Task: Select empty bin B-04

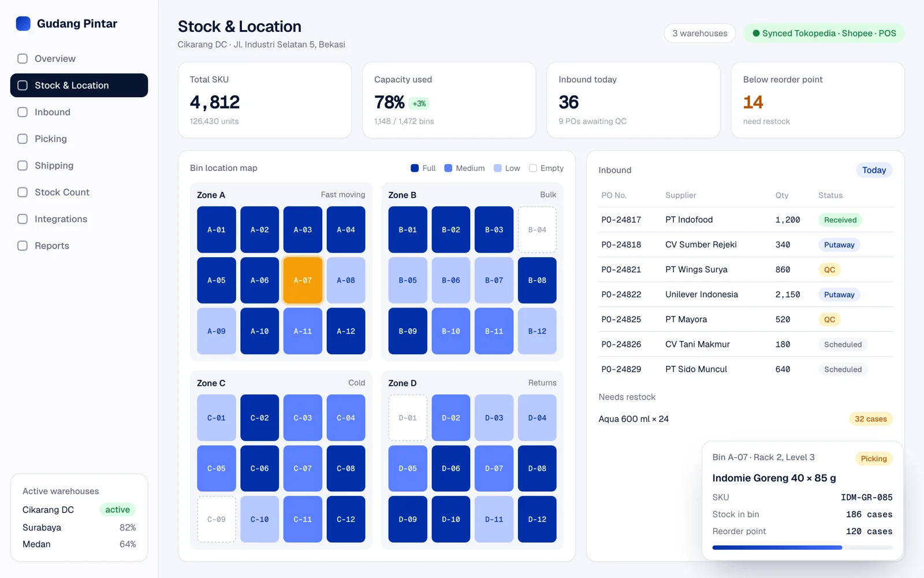Action: tap(537, 229)
